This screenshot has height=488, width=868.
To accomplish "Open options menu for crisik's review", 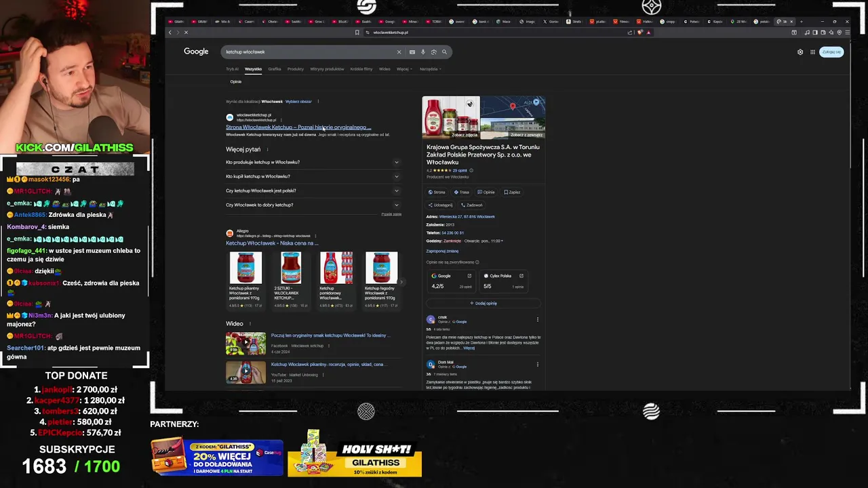I will [x=538, y=319].
